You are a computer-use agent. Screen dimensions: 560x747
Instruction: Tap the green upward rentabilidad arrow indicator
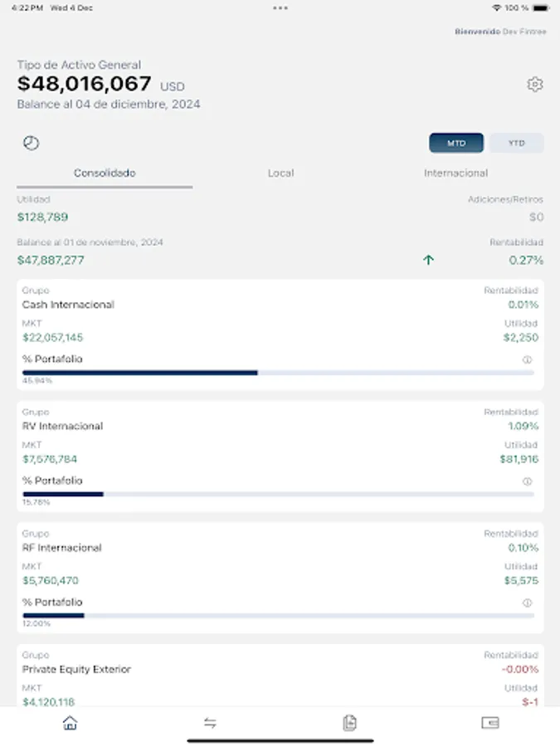[x=429, y=260]
